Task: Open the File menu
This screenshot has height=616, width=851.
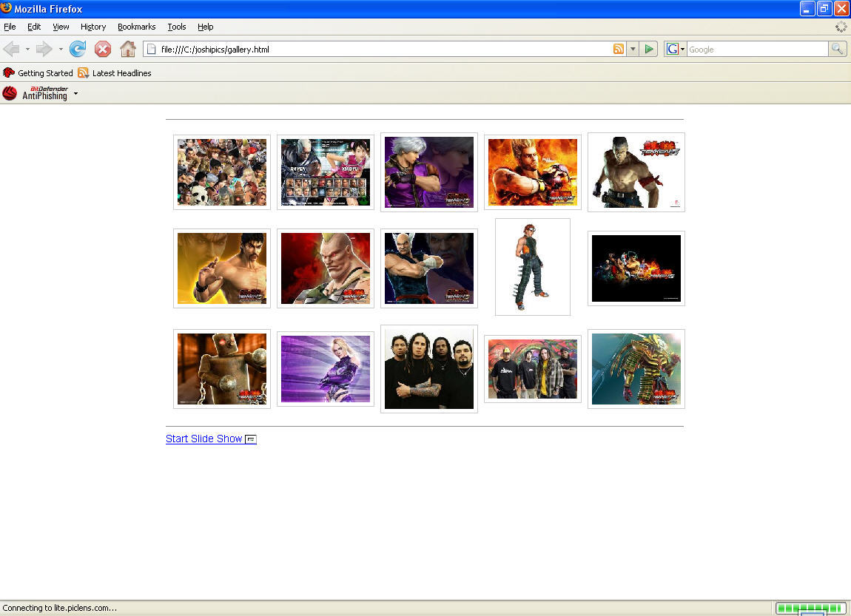Action: tap(10, 27)
